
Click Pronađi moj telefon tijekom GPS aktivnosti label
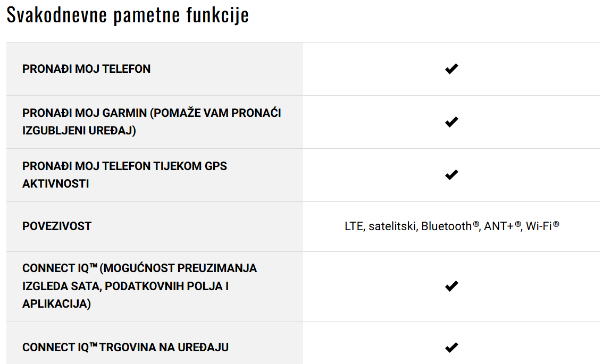coord(124,175)
